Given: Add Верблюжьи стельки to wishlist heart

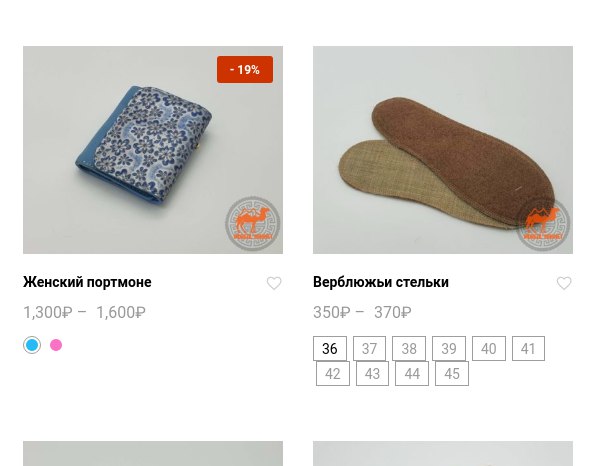Looking at the screenshot, I should tap(564, 283).
